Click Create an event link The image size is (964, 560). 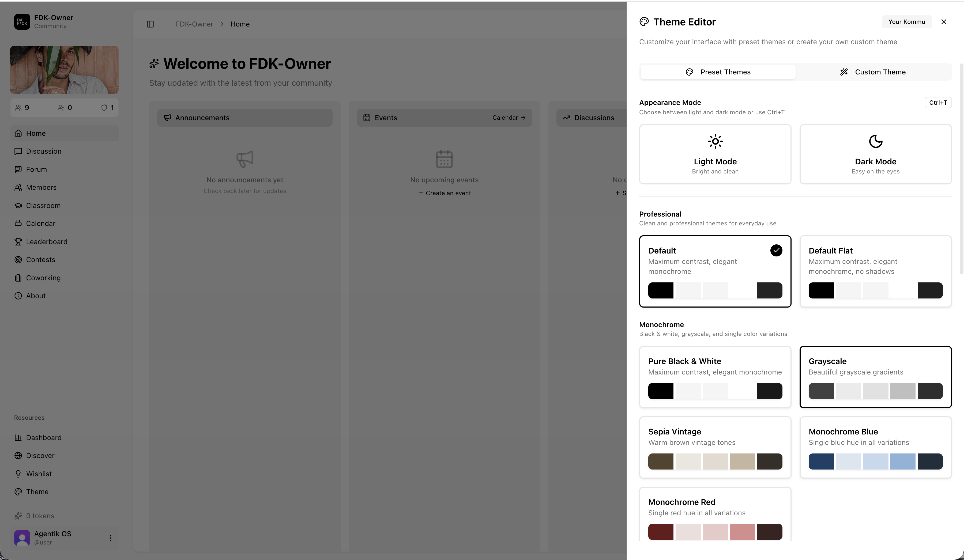pyautogui.click(x=445, y=193)
